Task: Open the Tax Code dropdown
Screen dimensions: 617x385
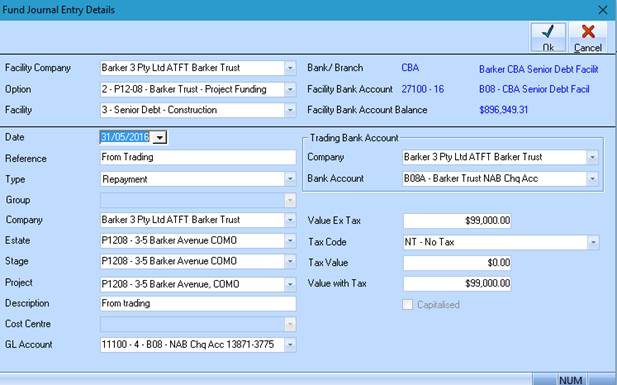Action: point(593,242)
